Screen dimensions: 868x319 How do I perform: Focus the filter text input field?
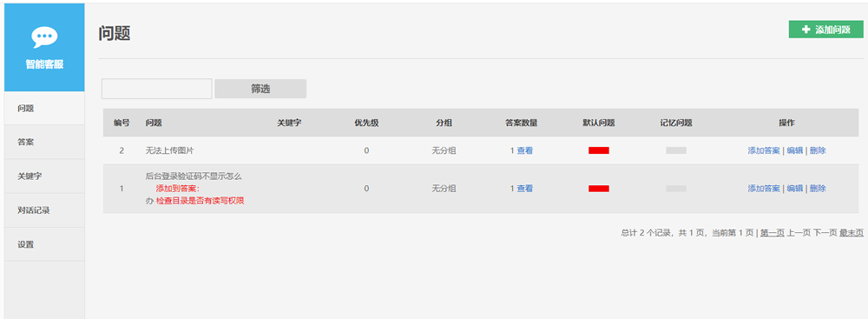[156, 89]
